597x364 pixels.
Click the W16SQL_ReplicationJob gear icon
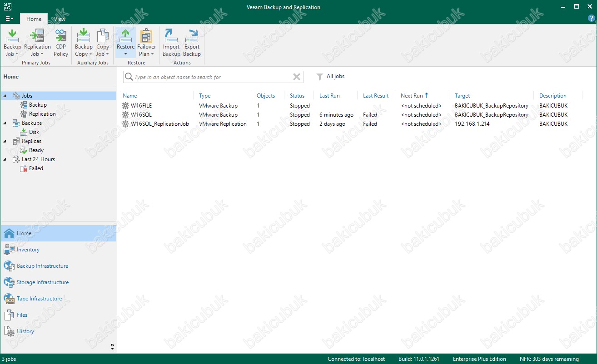tap(125, 124)
